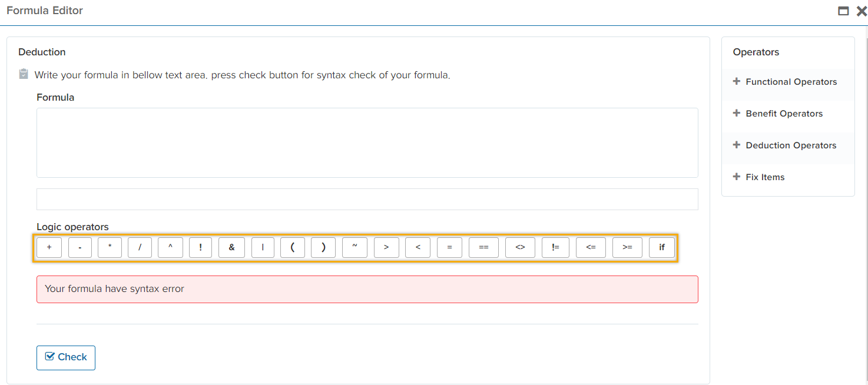Insert an opening parenthesis
The width and height of the screenshot is (868, 385).
[x=293, y=247]
